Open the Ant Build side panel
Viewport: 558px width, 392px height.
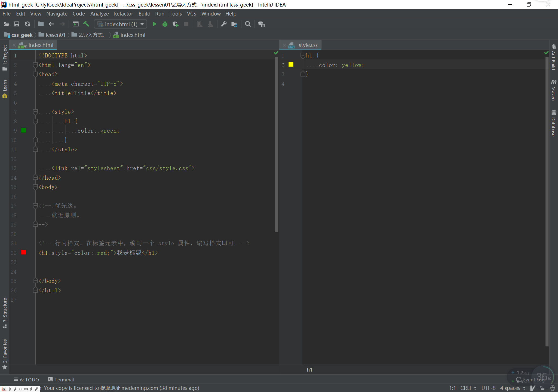pos(553,57)
